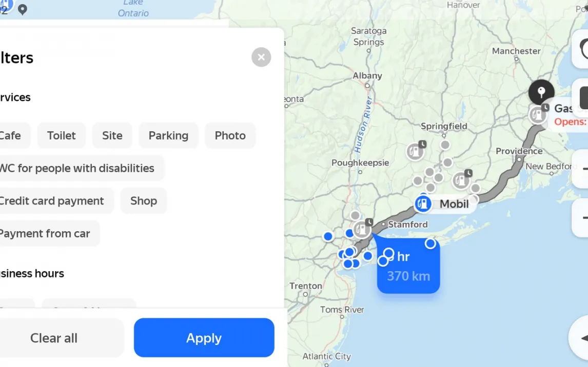Open the grey gas station marker southwest of Springfield
This screenshot has height=367, width=588.
(x=415, y=151)
